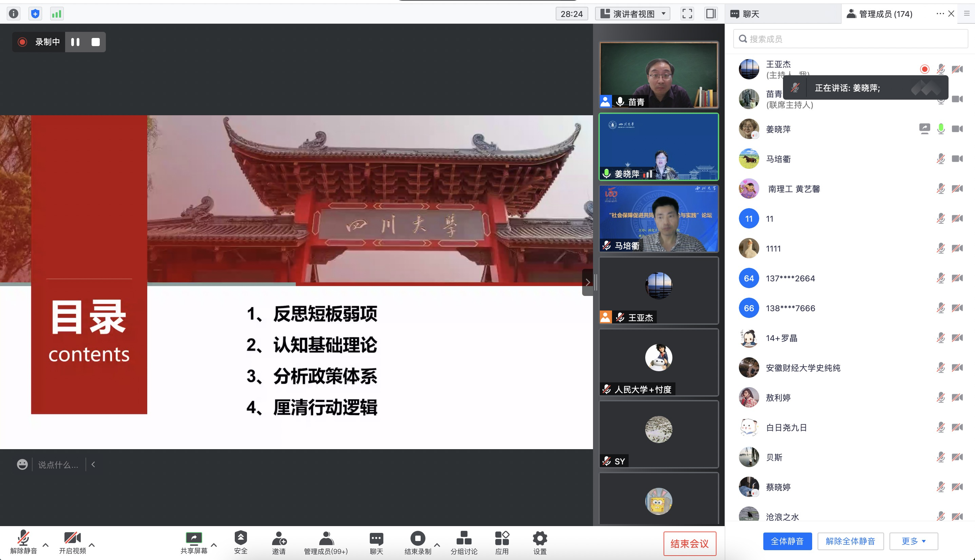Expand the More options dropdown
Viewport: 975px width, 560px height.
coord(913,541)
